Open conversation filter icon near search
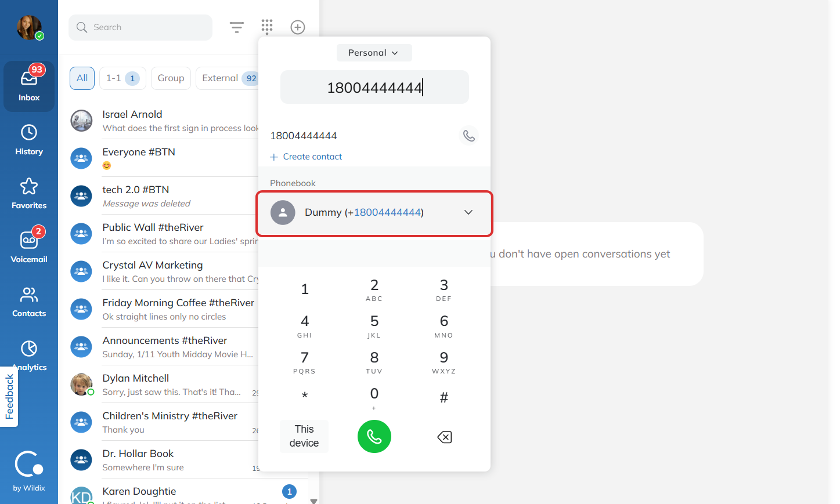Screen dimensions: 840x504 coord(236,27)
